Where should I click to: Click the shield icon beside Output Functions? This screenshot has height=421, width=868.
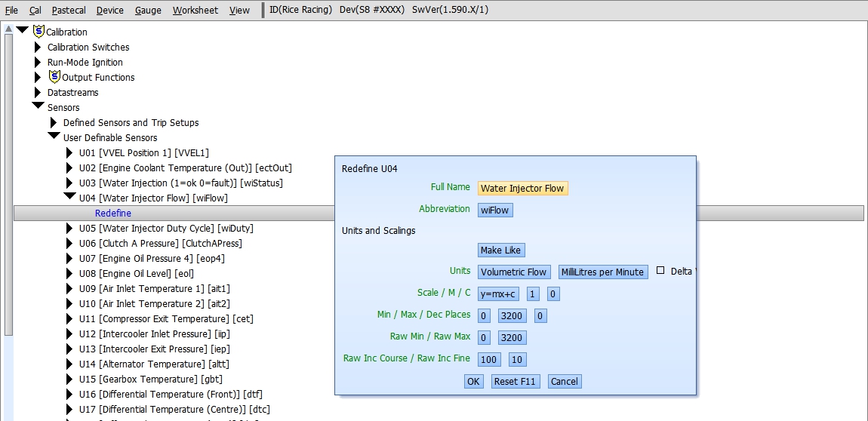(x=54, y=76)
